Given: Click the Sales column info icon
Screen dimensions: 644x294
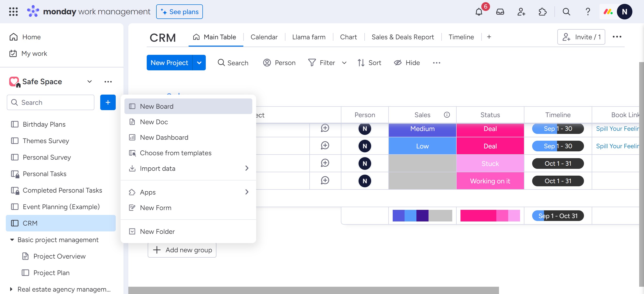Looking at the screenshot, I should 446,115.
